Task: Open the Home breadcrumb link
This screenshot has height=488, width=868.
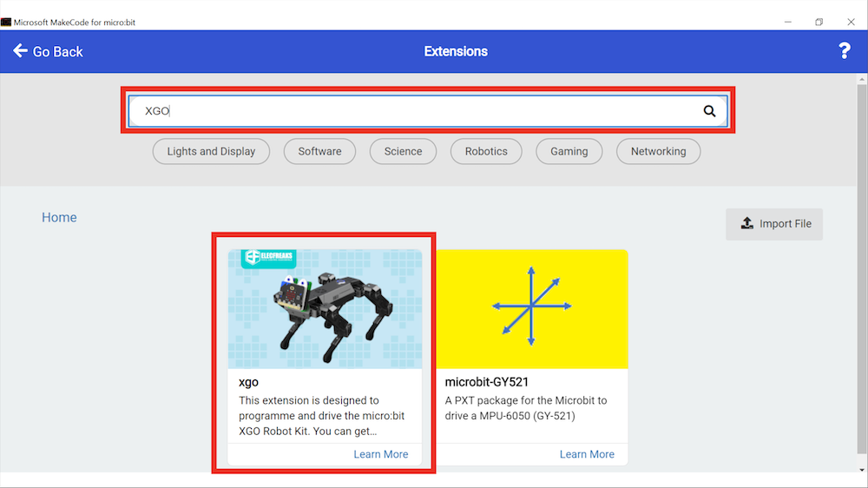Action: coord(59,217)
